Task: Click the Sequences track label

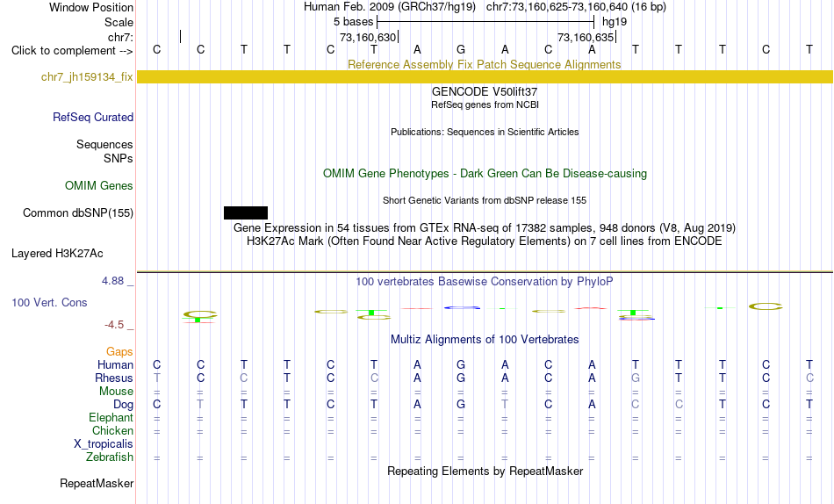Action: click(x=104, y=144)
